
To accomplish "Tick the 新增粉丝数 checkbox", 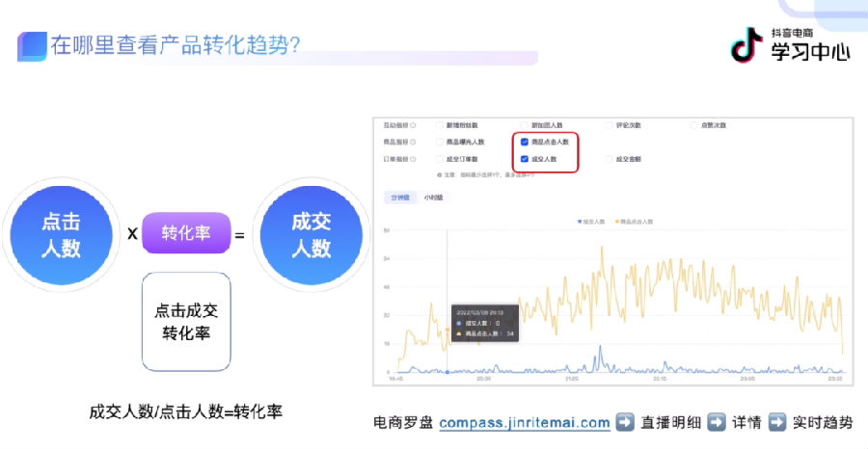I will pyautogui.click(x=440, y=125).
